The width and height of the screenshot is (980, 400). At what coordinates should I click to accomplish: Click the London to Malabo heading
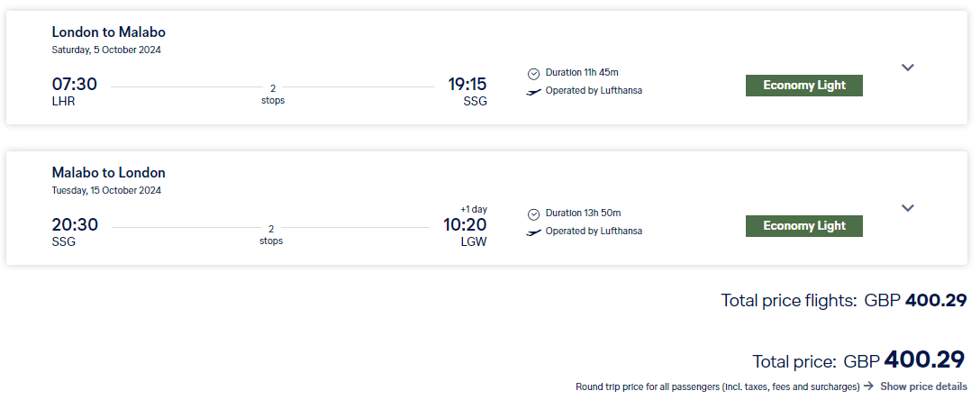[x=109, y=32]
